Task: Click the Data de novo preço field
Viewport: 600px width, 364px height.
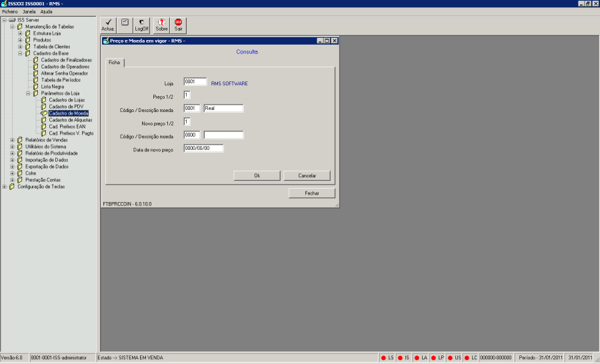Action: [203, 148]
